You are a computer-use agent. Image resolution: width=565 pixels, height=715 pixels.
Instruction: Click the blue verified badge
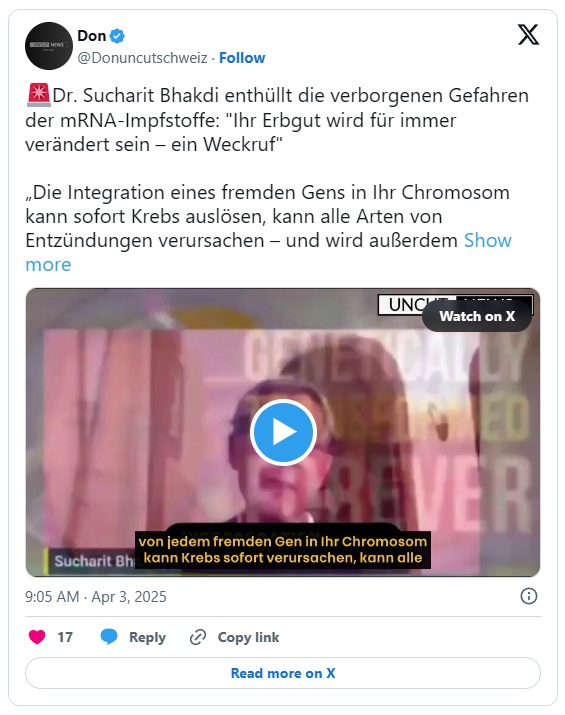click(x=117, y=36)
